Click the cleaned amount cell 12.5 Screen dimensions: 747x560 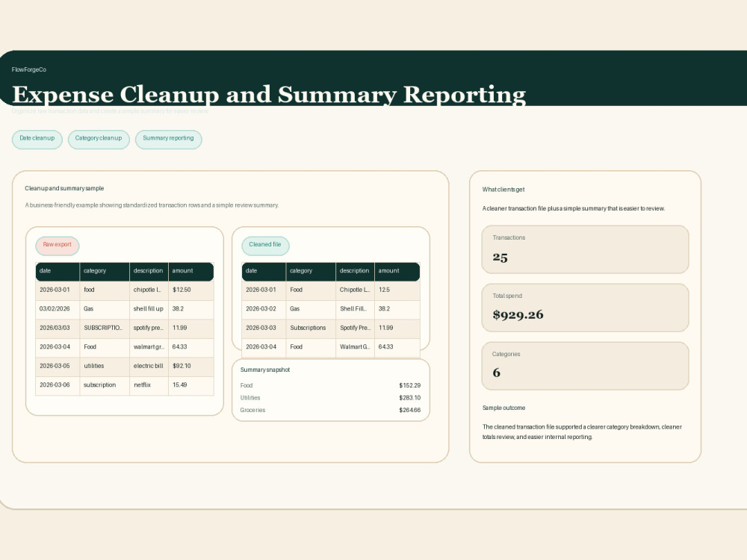[x=397, y=290]
